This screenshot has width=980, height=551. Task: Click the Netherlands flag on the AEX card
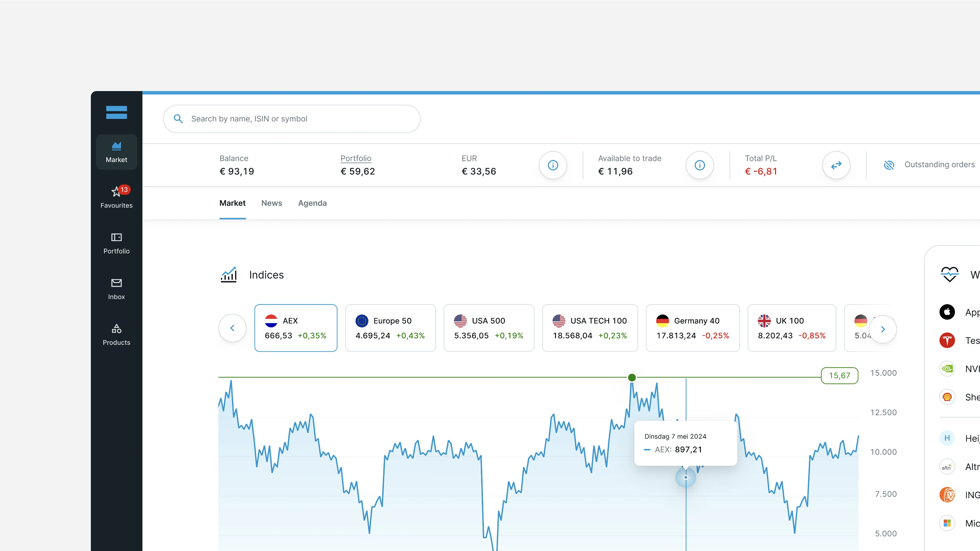(x=271, y=321)
